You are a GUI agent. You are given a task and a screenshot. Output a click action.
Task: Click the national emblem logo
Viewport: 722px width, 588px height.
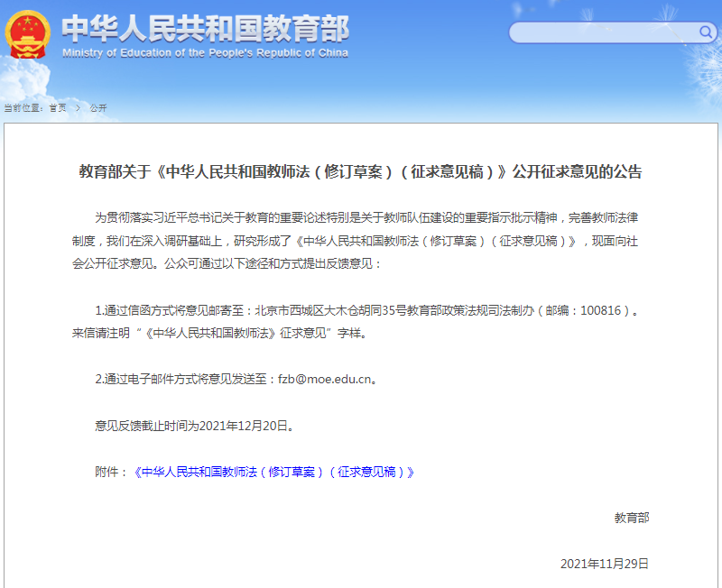(x=27, y=34)
